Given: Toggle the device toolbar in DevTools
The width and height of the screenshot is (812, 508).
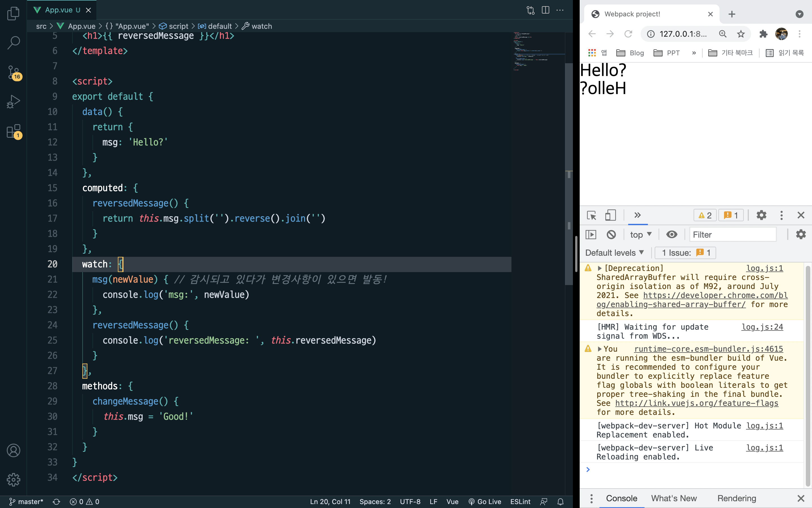Looking at the screenshot, I should point(610,215).
